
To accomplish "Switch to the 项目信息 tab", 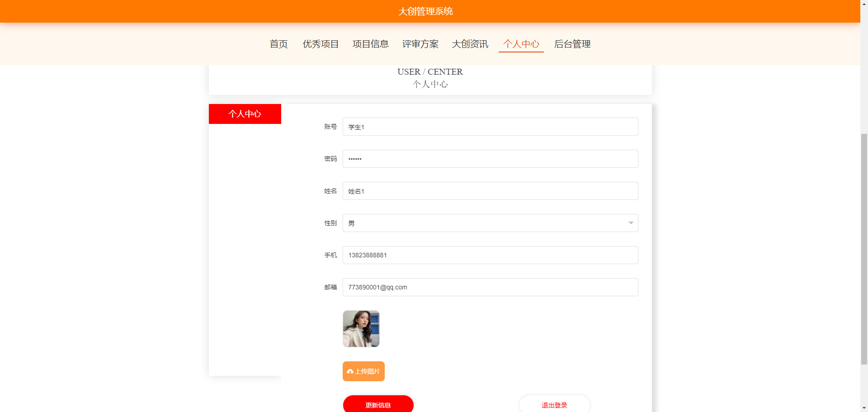I will [x=370, y=44].
